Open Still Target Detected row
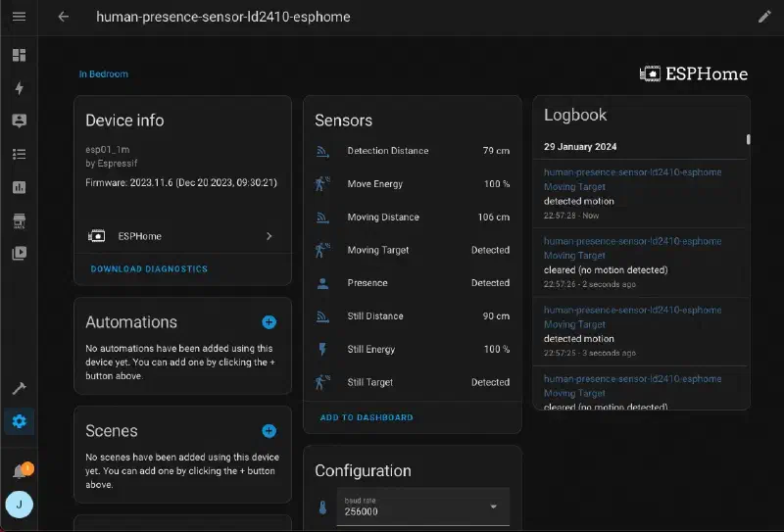 click(x=413, y=382)
